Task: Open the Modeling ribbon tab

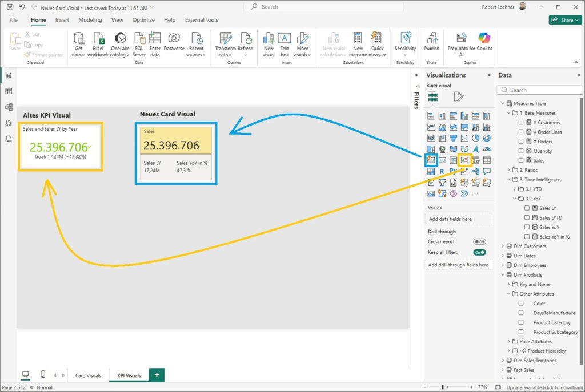Action: pyautogui.click(x=90, y=20)
